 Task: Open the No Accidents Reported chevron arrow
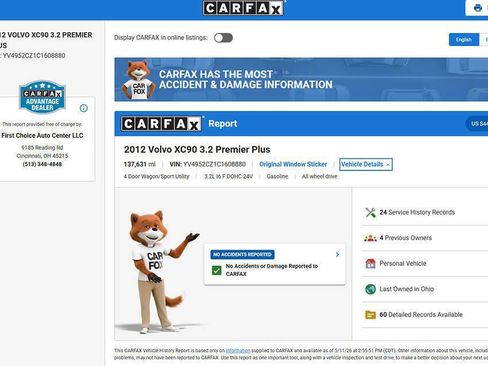click(337, 255)
